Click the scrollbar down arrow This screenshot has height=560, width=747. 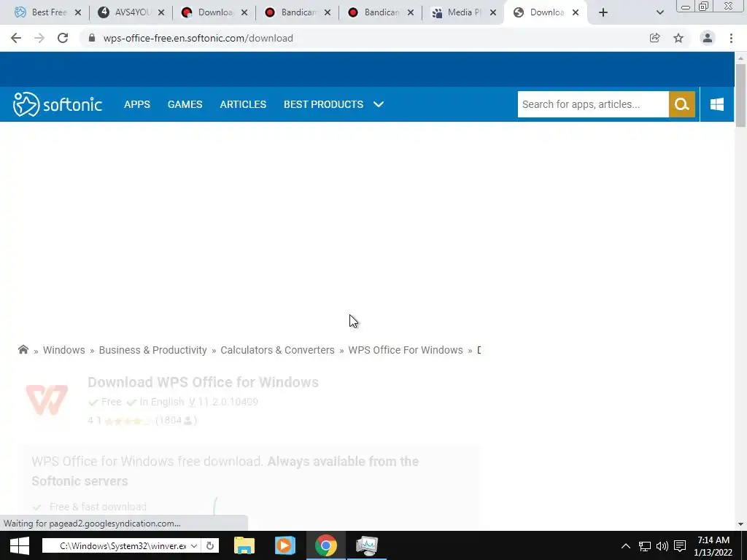[x=740, y=524]
